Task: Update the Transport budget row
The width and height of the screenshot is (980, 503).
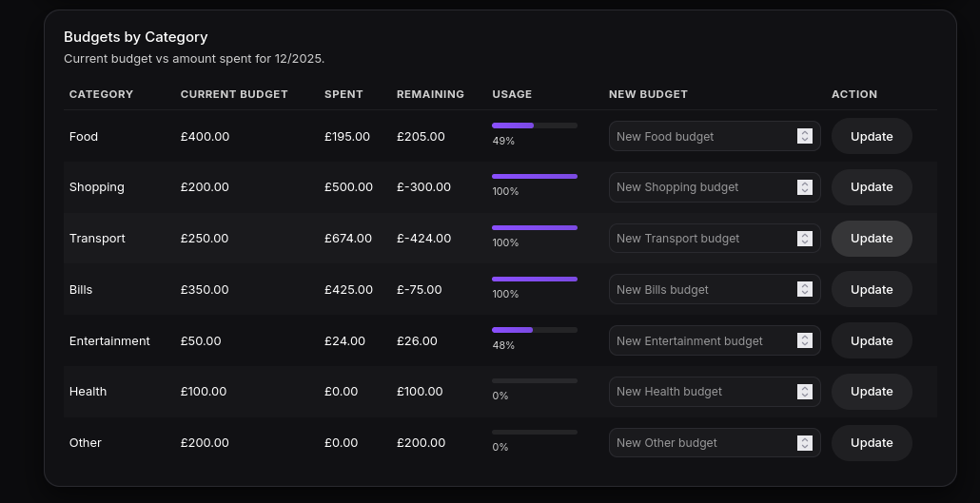Action: pyautogui.click(x=872, y=239)
